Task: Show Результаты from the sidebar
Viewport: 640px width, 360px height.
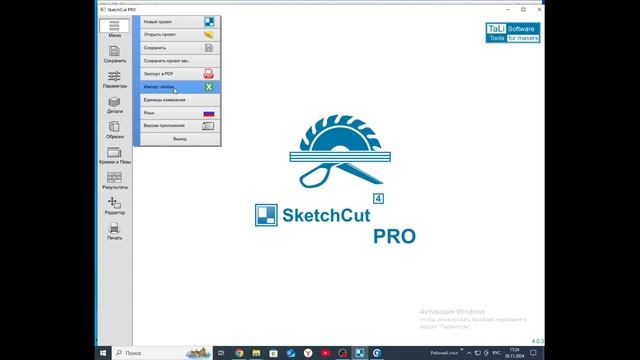Action: point(114,180)
